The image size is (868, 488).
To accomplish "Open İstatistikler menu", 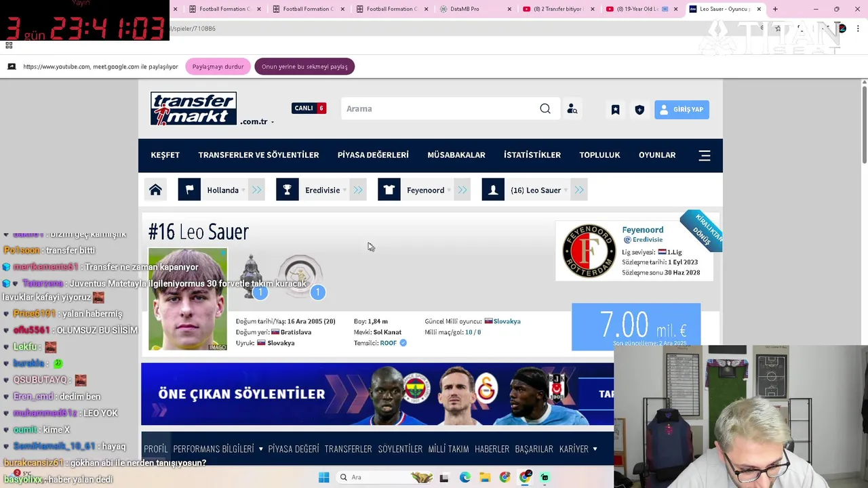I will (532, 155).
